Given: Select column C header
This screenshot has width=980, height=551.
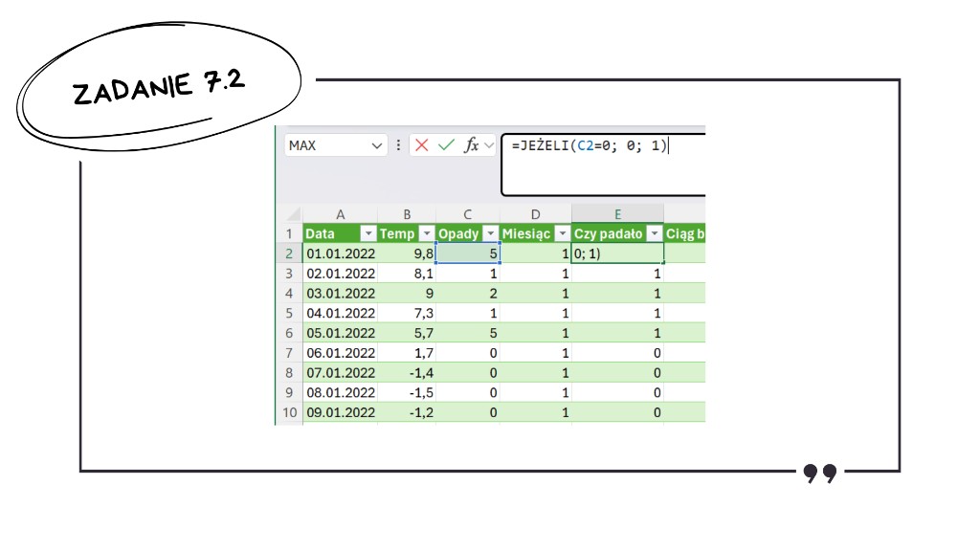Looking at the screenshot, I should (x=467, y=214).
